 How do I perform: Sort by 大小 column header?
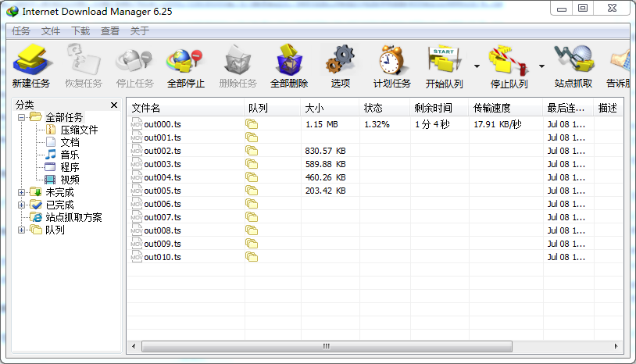[x=330, y=108]
